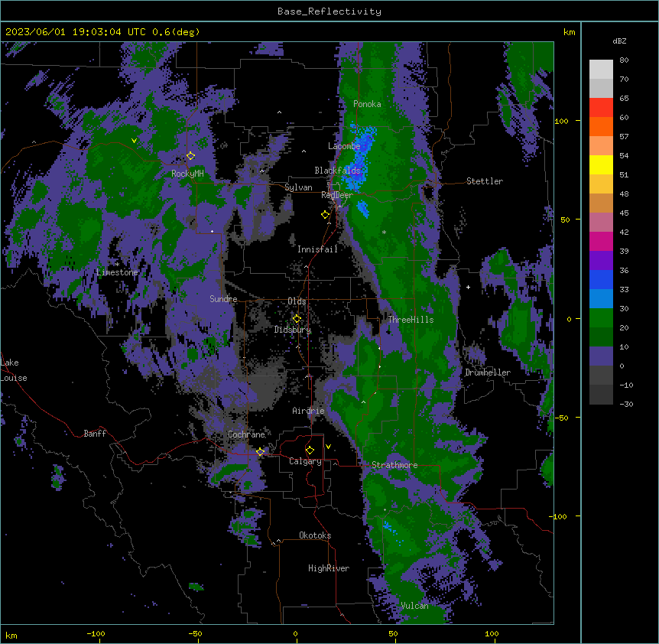Image resolution: width=659 pixels, height=644 pixels.
Task: Click the Blackfalds label
Action: (x=337, y=171)
